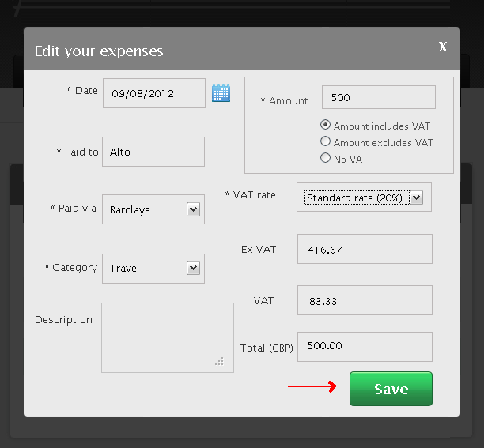
Task: Click the green Save button
Action: (391, 389)
